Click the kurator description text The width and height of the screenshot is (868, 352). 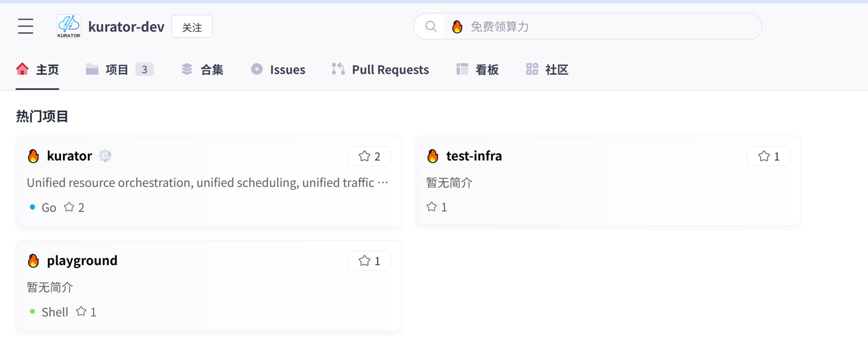tap(208, 183)
